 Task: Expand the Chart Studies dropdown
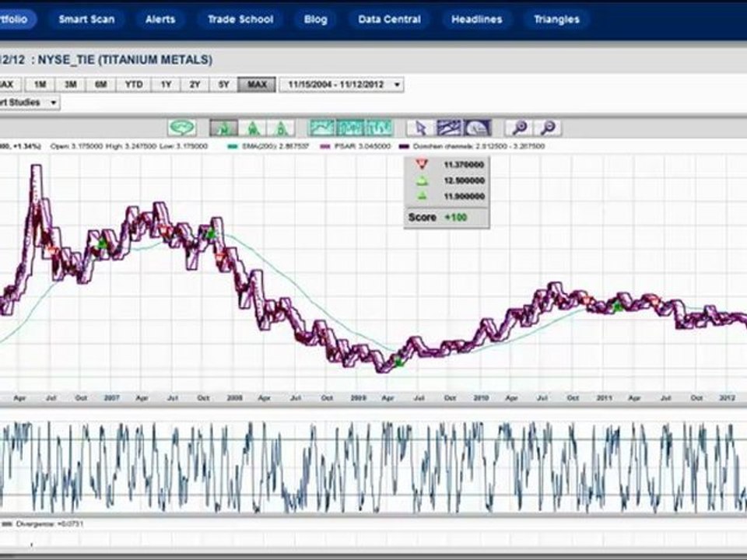(29, 103)
